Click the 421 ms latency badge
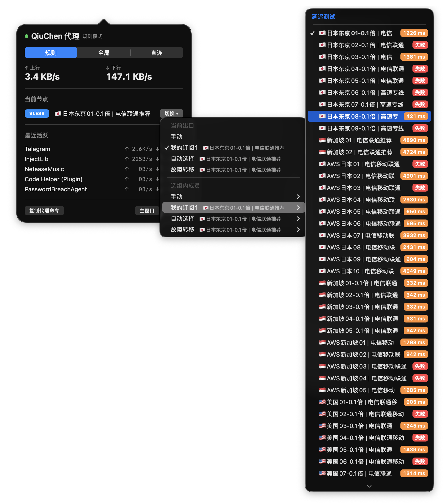This screenshot has height=504, width=444. (416, 116)
